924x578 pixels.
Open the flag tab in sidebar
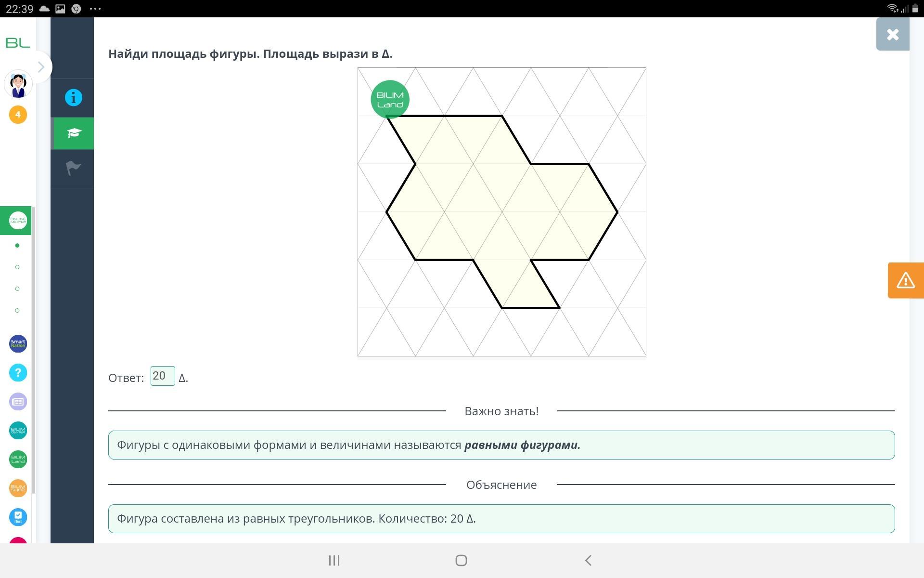(73, 168)
